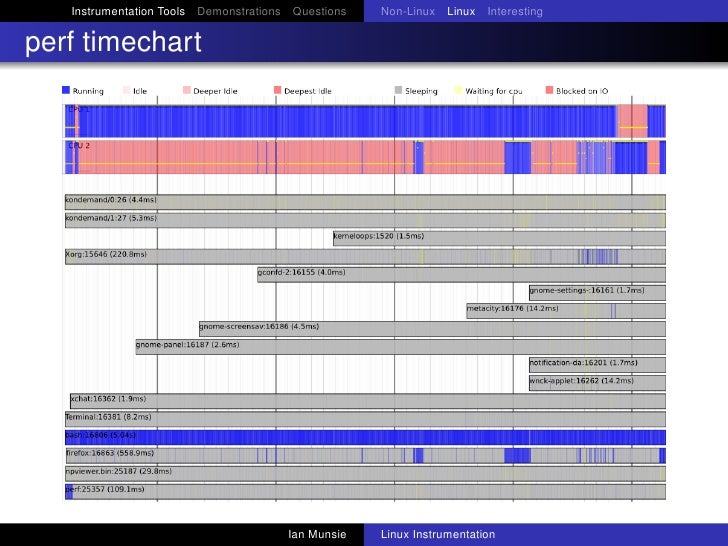
Task: Go to the Demonstrations section
Action: click(239, 12)
